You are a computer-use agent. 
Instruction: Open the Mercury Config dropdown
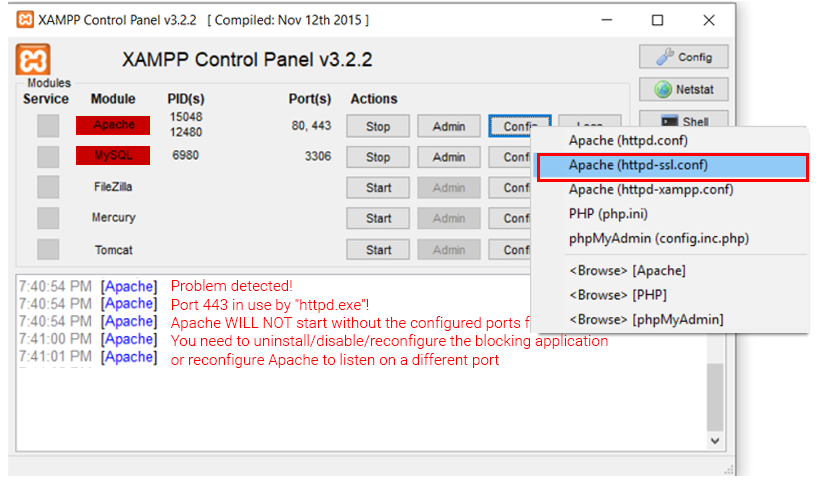[x=510, y=219]
